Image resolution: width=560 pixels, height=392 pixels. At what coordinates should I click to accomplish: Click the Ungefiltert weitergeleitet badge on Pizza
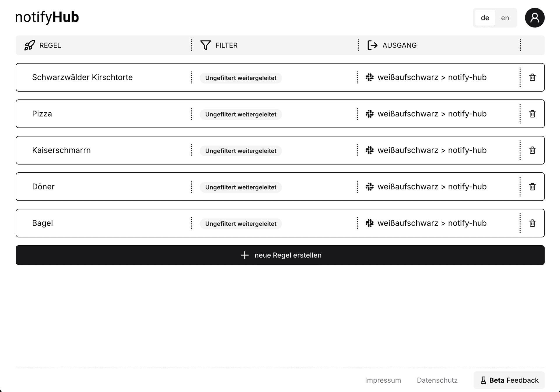point(240,114)
